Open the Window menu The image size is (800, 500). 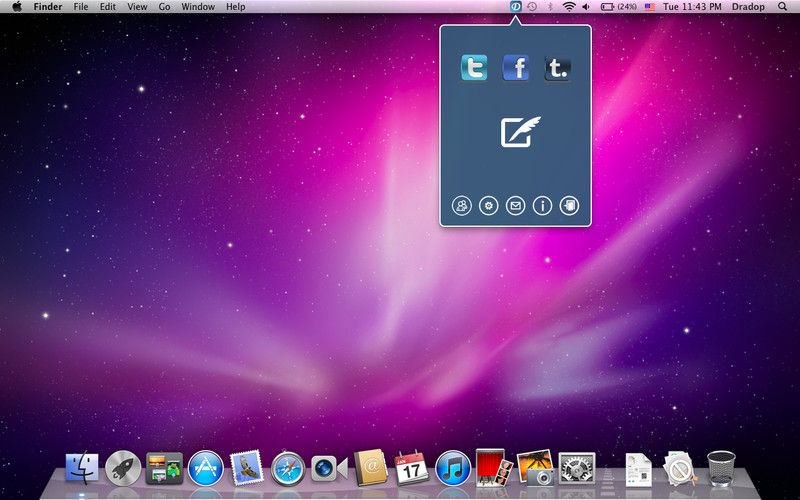[198, 7]
